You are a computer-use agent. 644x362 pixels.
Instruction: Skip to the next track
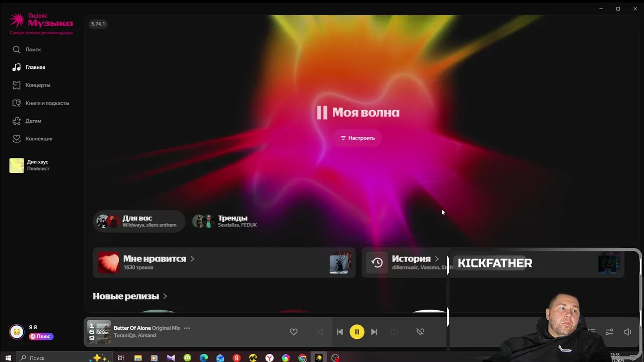pyautogui.click(x=374, y=332)
